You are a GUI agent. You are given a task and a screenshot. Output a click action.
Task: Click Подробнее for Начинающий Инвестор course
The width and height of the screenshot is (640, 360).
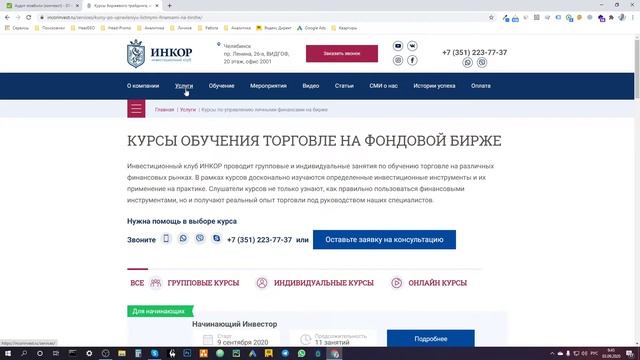tap(431, 338)
